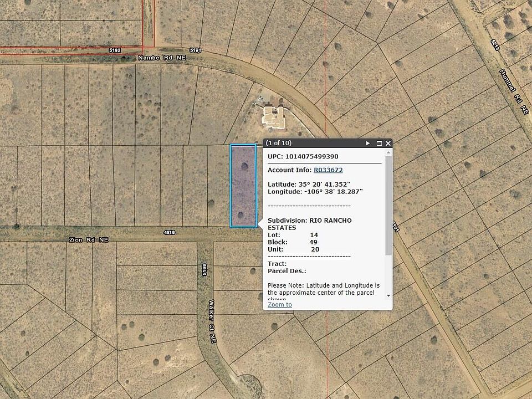
Task: Click the Subdivision Rio Rancho Estates text
Action: pos(309,224)
